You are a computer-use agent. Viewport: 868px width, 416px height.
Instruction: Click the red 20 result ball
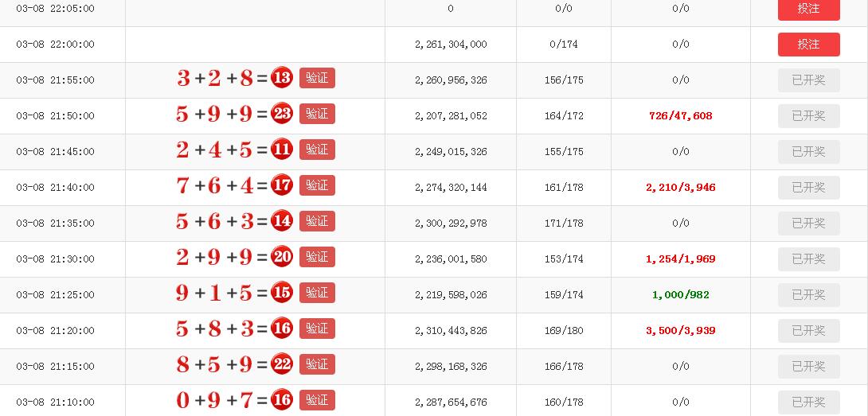tap(282, 257)
